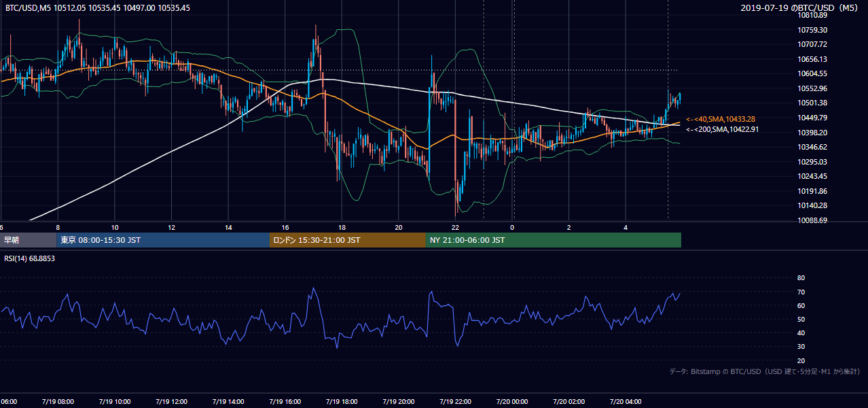Image resolution: width=868 pixels, height=408 pixels.
Task: Click RSI scale value 70
Action: 801,292
